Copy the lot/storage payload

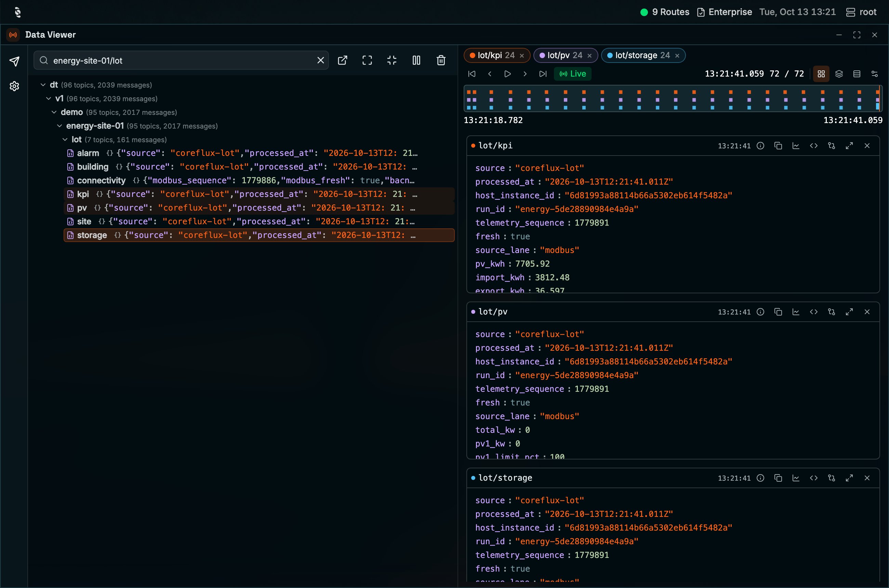778,478
